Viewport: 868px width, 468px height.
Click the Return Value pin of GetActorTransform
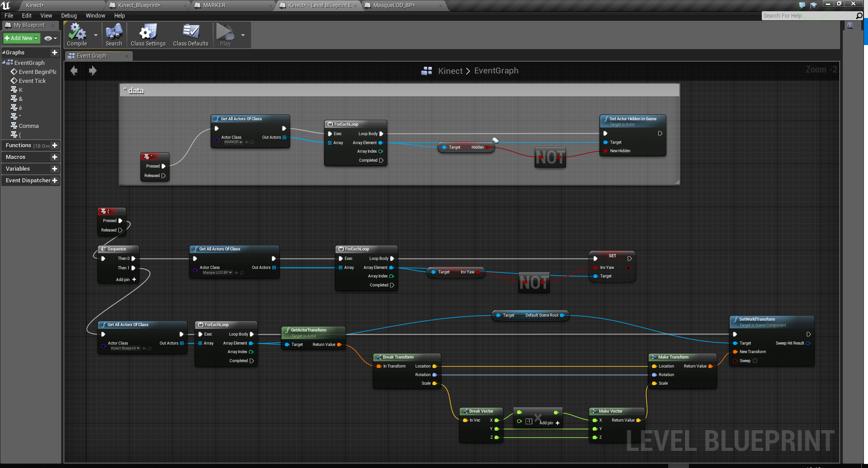click(339, 345)
